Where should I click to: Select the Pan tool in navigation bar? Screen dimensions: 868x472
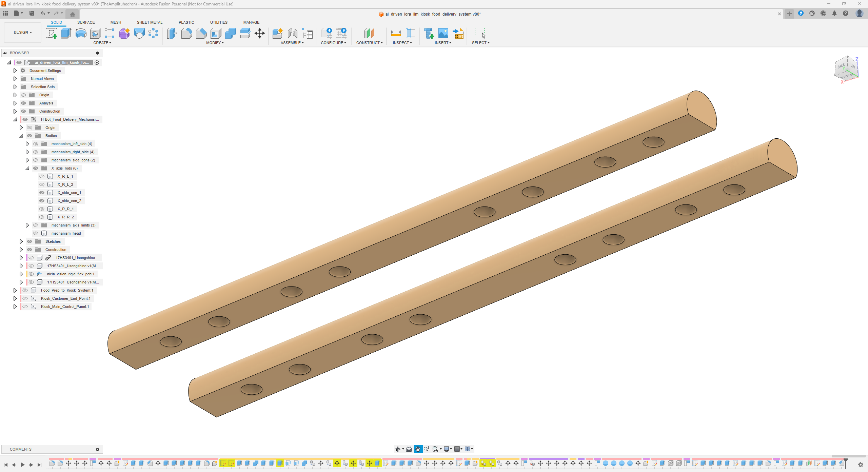coord(418,449)
